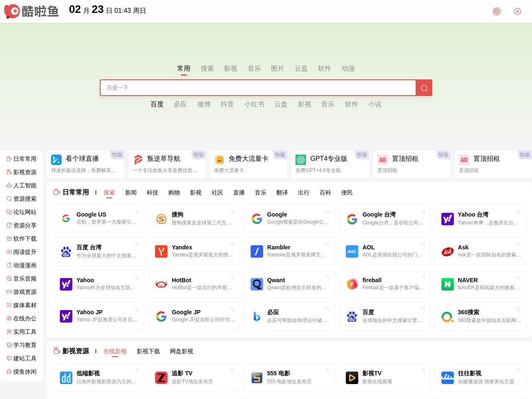The image size is (532, 399).
Task: Open the 搜狗 orange icon
Action: tap(161, 219)
